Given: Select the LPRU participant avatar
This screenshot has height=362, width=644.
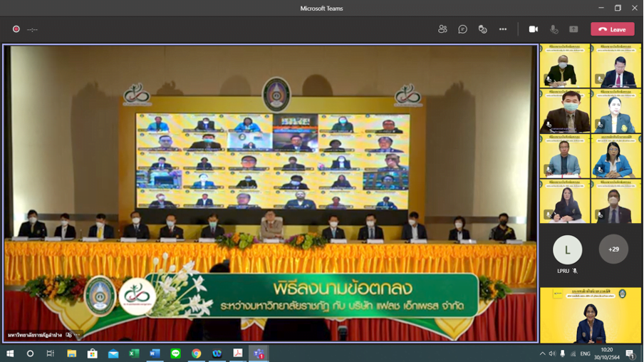Looking at the screenshot, I should click(567, 250).
